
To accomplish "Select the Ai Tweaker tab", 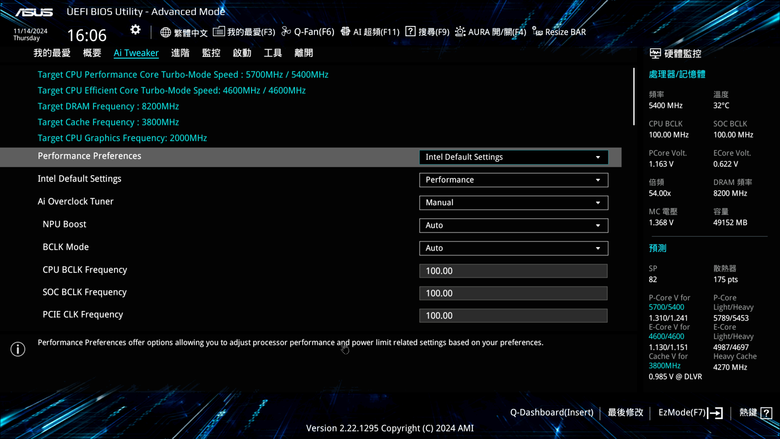I will pos(136,53).
